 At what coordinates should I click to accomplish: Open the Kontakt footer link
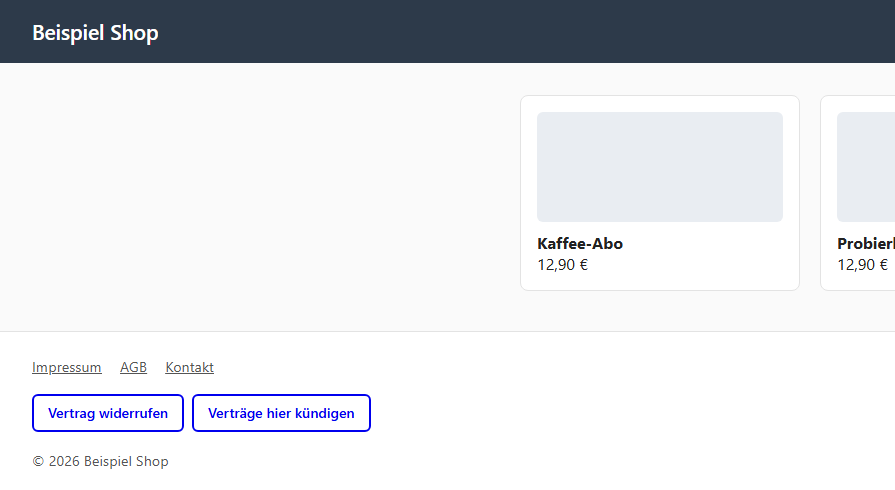pyautogui.click(x=190, y=367)
